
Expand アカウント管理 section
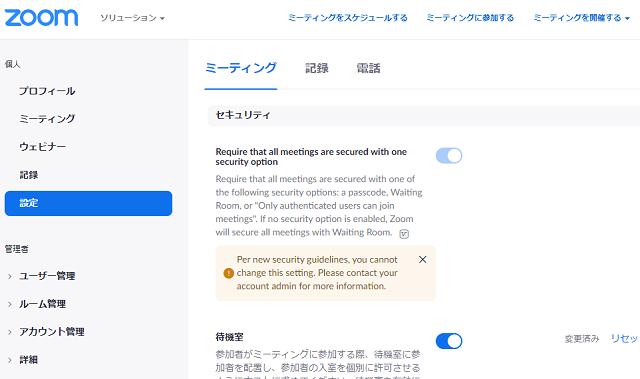[52, 332]
